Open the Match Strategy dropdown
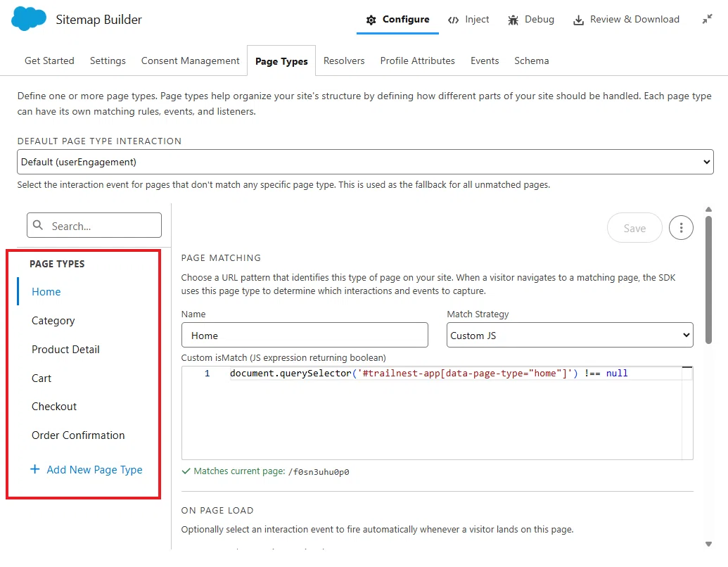728x567 pixels. [x=570, y=336]
